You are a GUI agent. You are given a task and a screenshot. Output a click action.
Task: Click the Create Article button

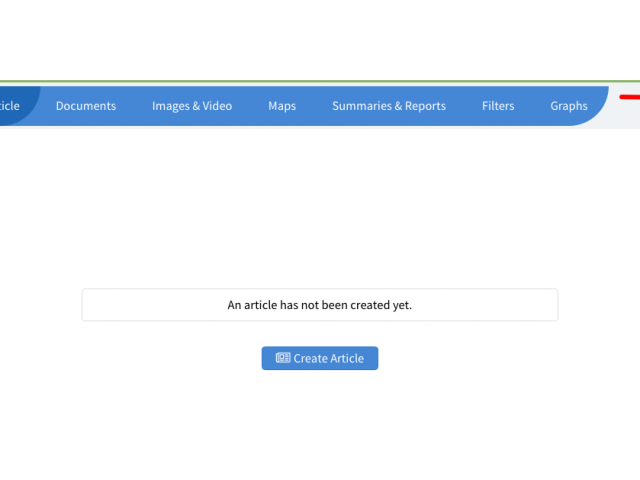tap(320, 358)
